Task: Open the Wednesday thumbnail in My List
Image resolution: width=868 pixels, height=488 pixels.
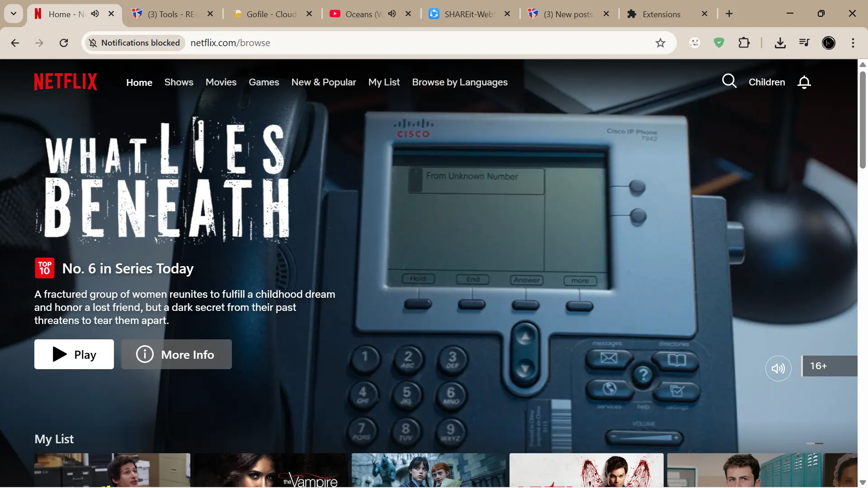Action: (429, 470)
